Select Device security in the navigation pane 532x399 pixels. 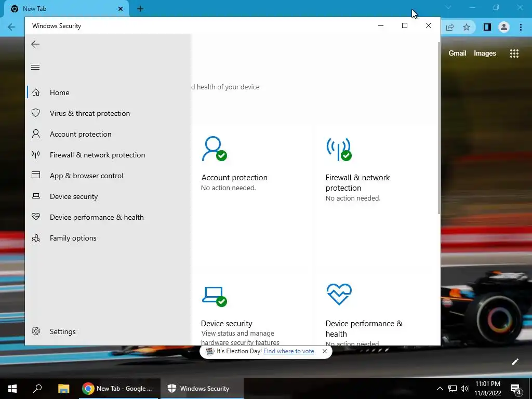[x=74, y=196]
